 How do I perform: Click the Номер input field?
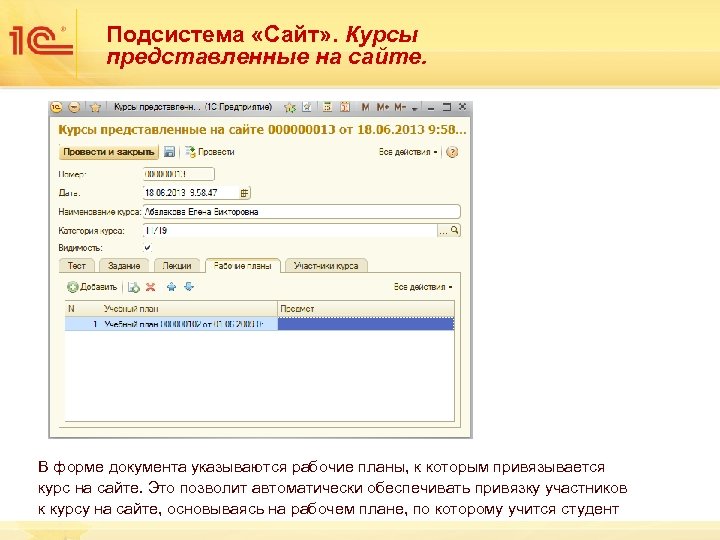(x=179, y=174)
